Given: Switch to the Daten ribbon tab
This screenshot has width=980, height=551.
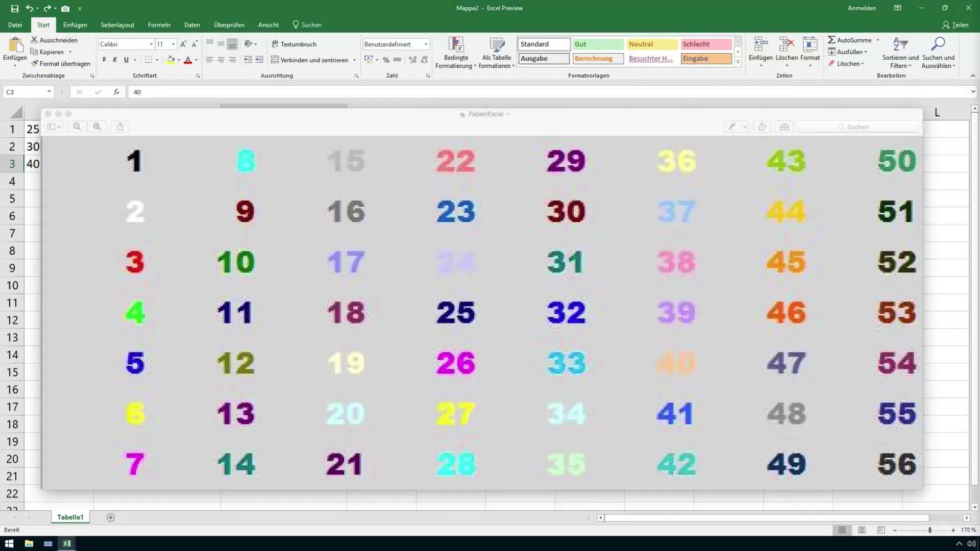Looking at the screenshot, I should coord(192,24).
